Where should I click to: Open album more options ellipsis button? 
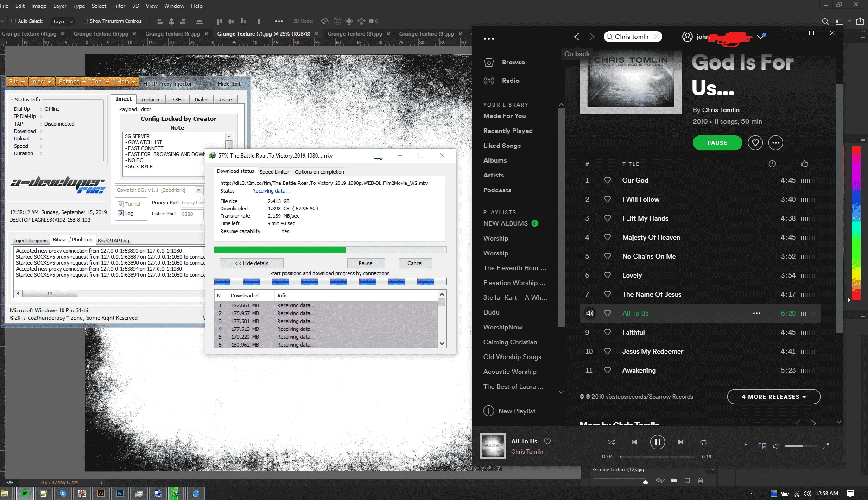pos(776,143)
